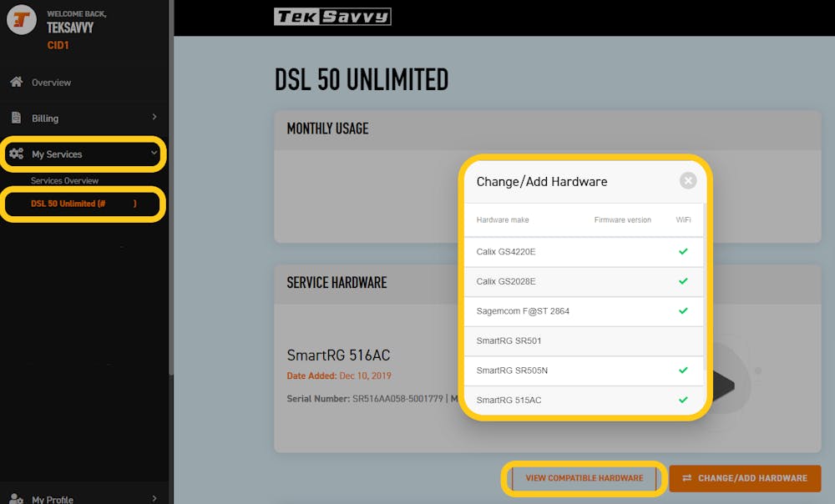Select DSL 50 Unlimited in sidebar

coord(83,204)
